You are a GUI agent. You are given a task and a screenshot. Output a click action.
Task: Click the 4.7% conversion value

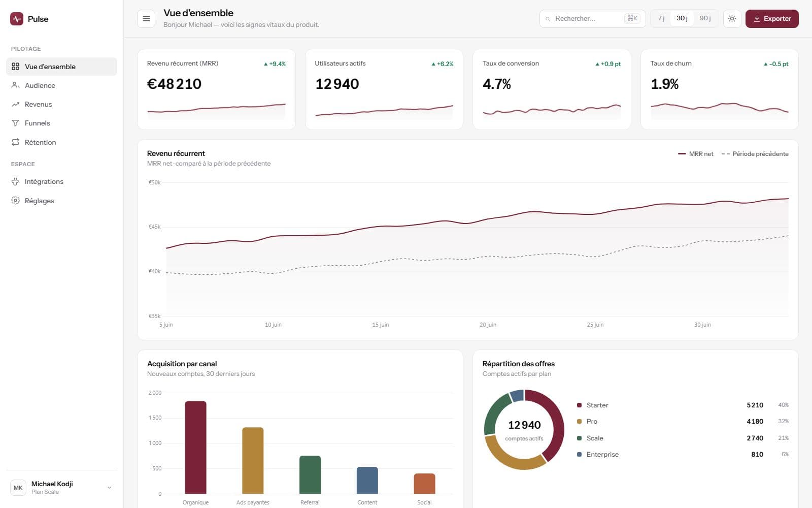point(497,84)
